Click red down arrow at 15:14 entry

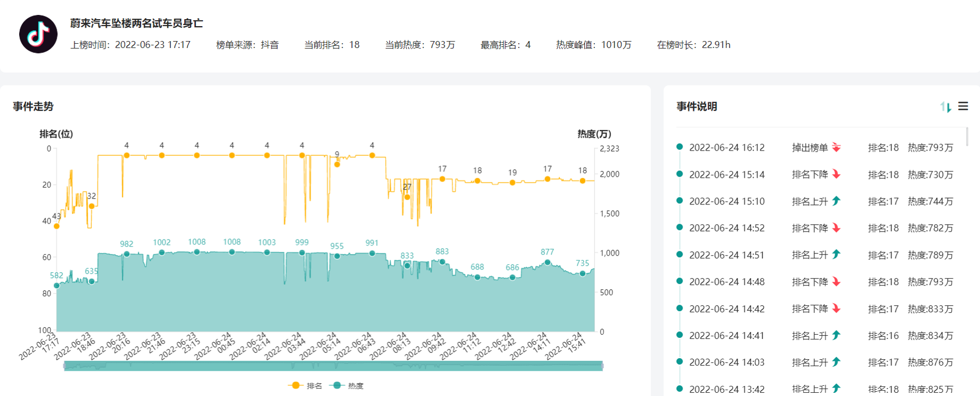coord(836,175)
